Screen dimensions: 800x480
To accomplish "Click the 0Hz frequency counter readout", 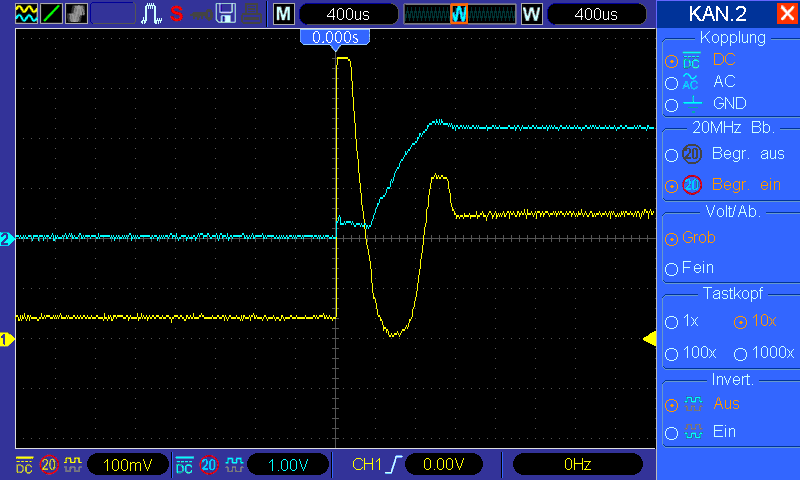I will click(578, 464).
